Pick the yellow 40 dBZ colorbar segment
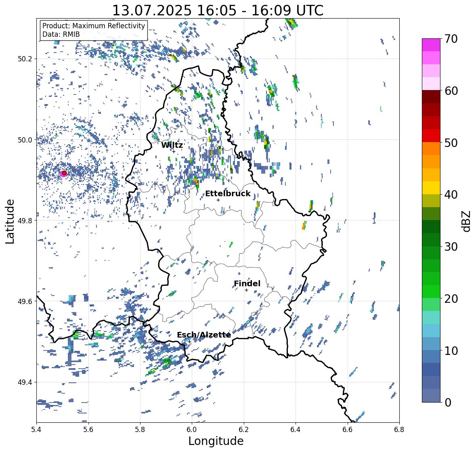 pos(431,188)
